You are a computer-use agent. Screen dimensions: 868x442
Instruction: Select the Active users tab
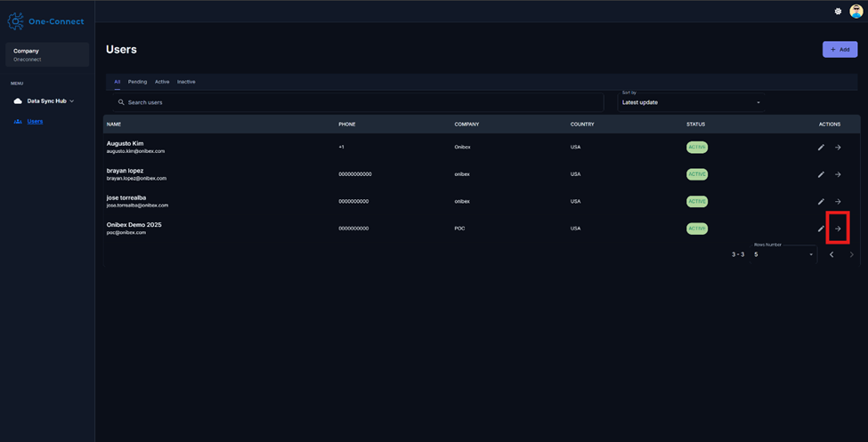(x=162, y=82)
